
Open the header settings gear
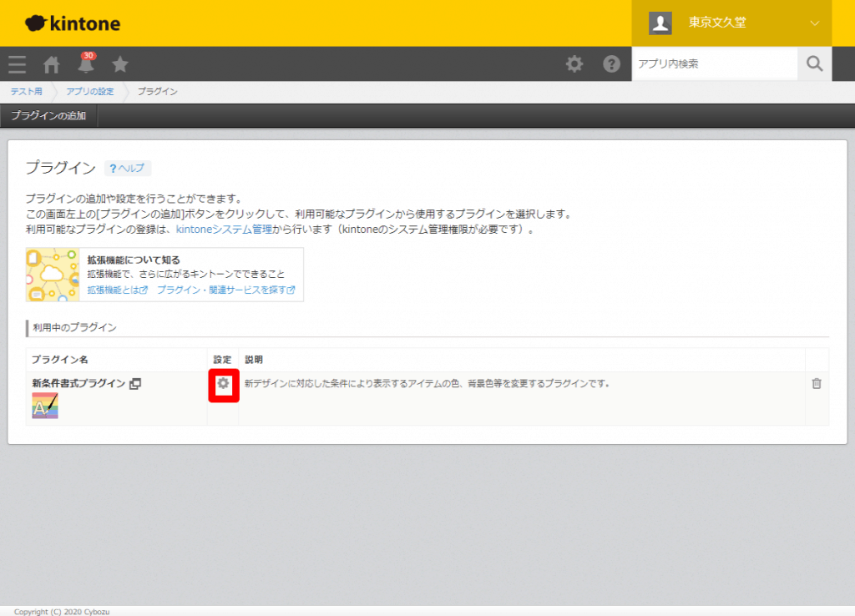pyautogui.click(x=574, y=64)
